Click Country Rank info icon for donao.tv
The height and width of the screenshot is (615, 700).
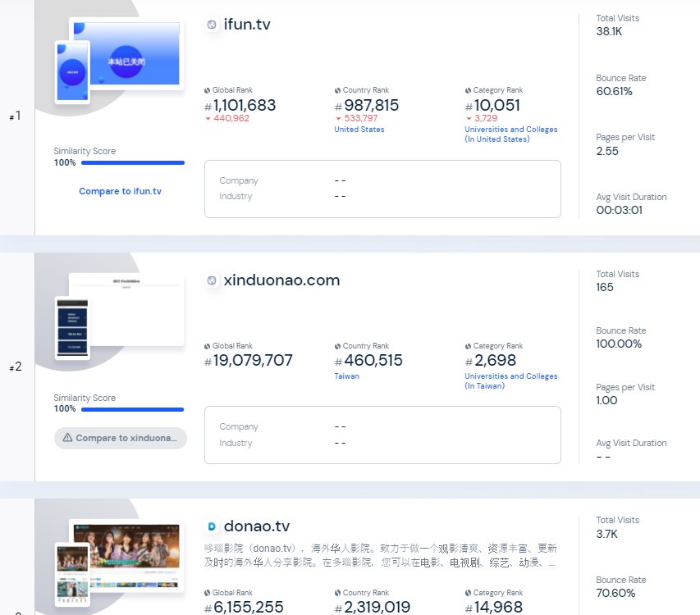tap(337, 593)
